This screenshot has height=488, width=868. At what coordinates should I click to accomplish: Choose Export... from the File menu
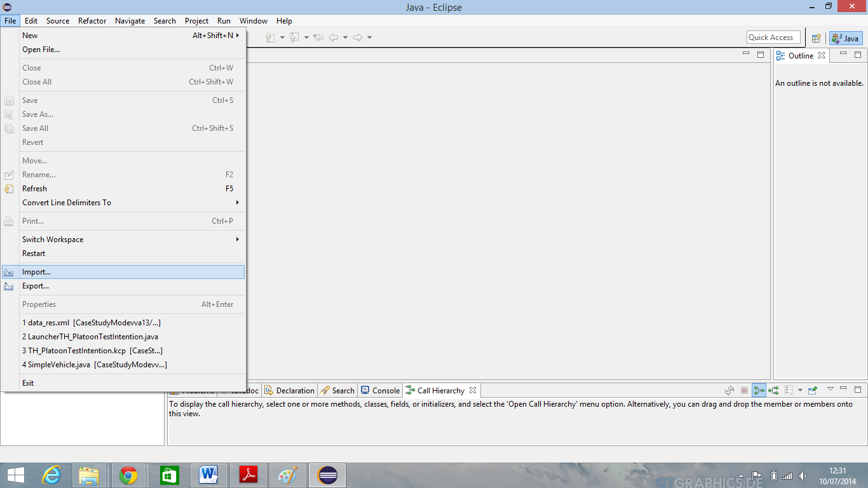pyautogui.click(x=36, y=286)
